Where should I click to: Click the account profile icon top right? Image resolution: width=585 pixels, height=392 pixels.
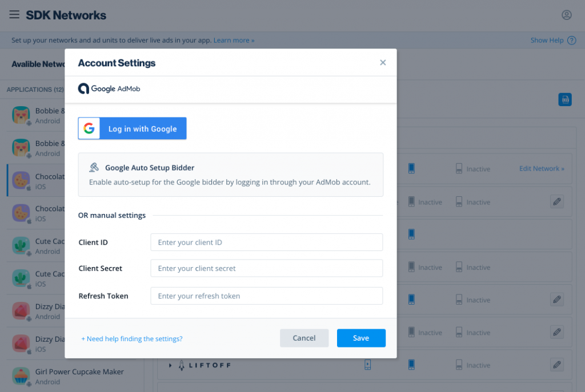click(566, 15)
